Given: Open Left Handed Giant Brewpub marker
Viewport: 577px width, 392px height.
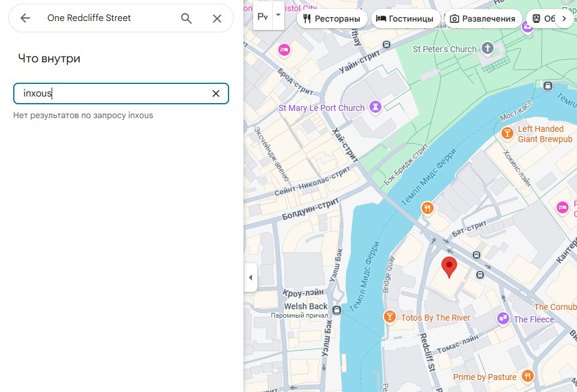Looking at the screenshot, I should 507,132.
